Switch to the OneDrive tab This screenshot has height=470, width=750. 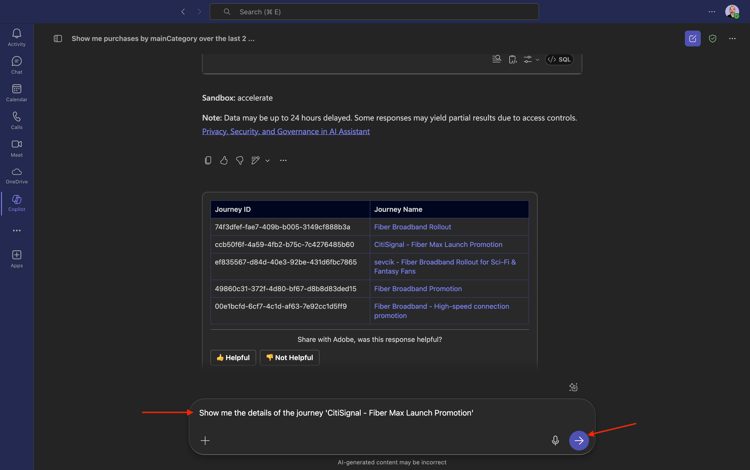[x=17, y=175]
